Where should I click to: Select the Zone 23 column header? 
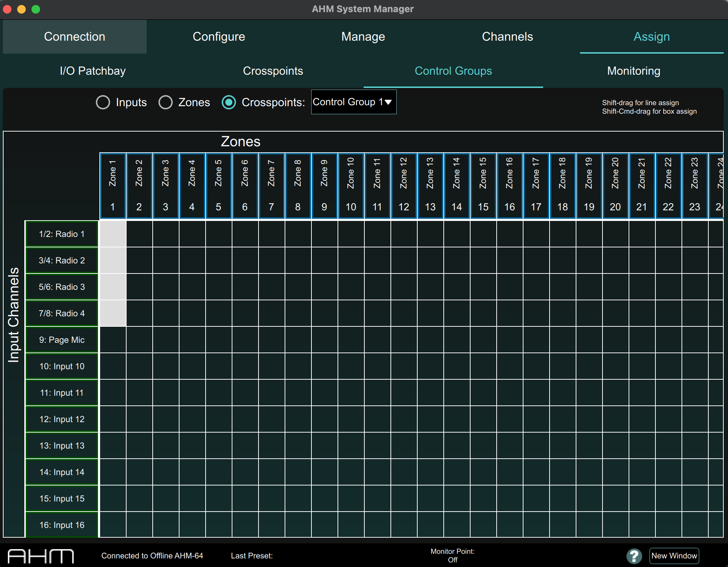pyautogui.click(x=695, y=186)
